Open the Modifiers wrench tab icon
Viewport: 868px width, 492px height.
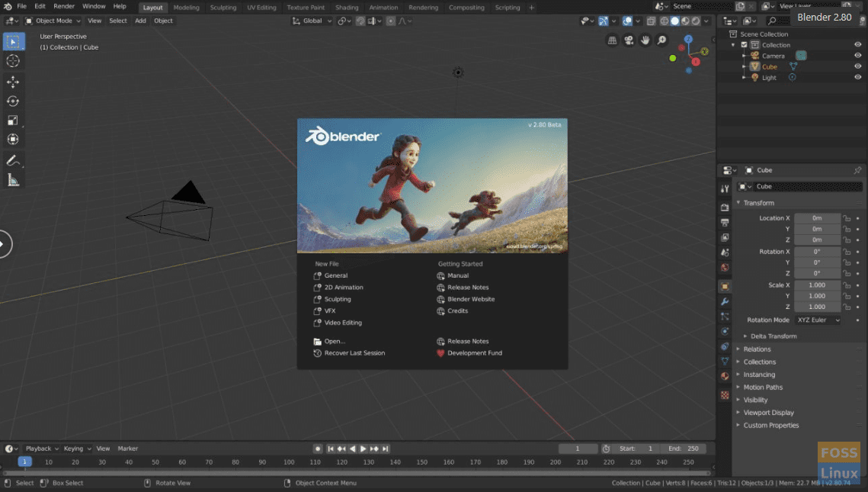click(x=725, y=302)
